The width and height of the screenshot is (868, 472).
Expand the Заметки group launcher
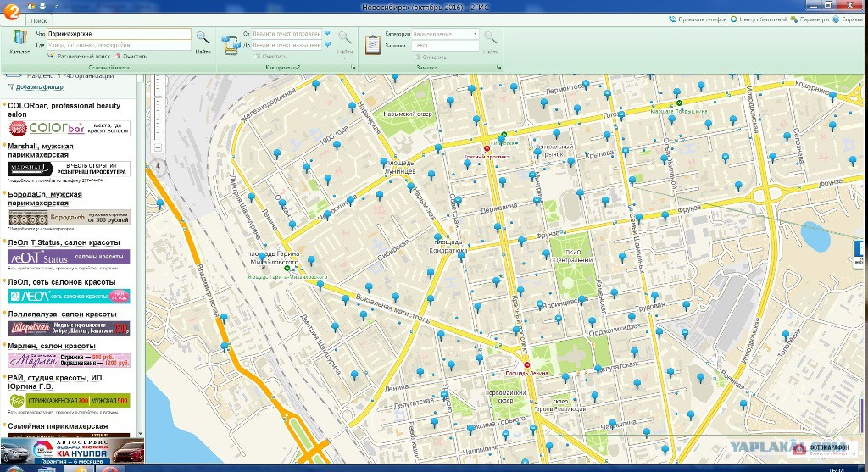(498, 68)
